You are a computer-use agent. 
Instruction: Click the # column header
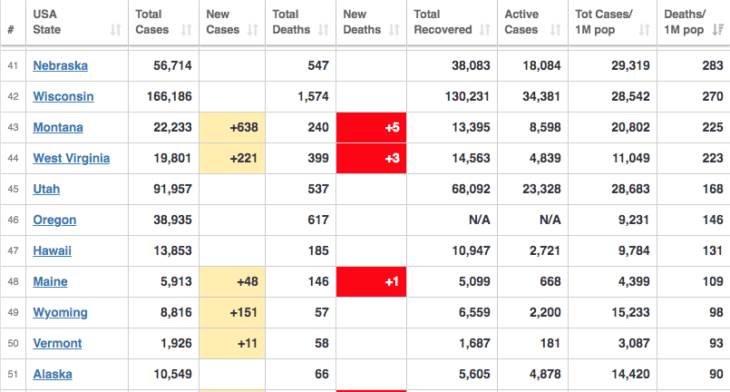point(11,30)
